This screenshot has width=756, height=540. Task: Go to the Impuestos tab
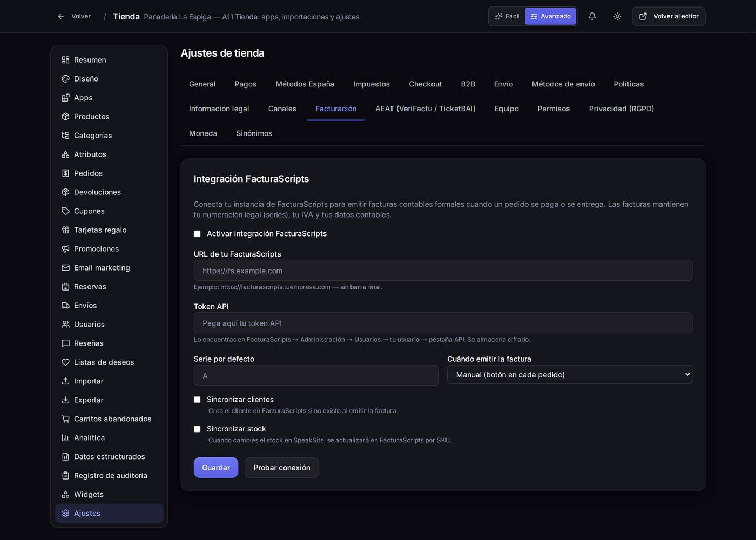[x=372, y=84]
